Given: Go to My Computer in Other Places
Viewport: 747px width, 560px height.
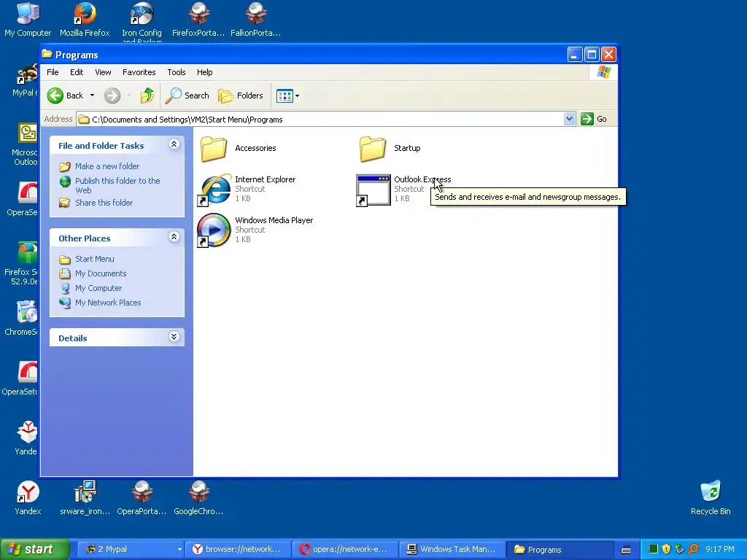Looking at the screenshot, I should 98,289.
